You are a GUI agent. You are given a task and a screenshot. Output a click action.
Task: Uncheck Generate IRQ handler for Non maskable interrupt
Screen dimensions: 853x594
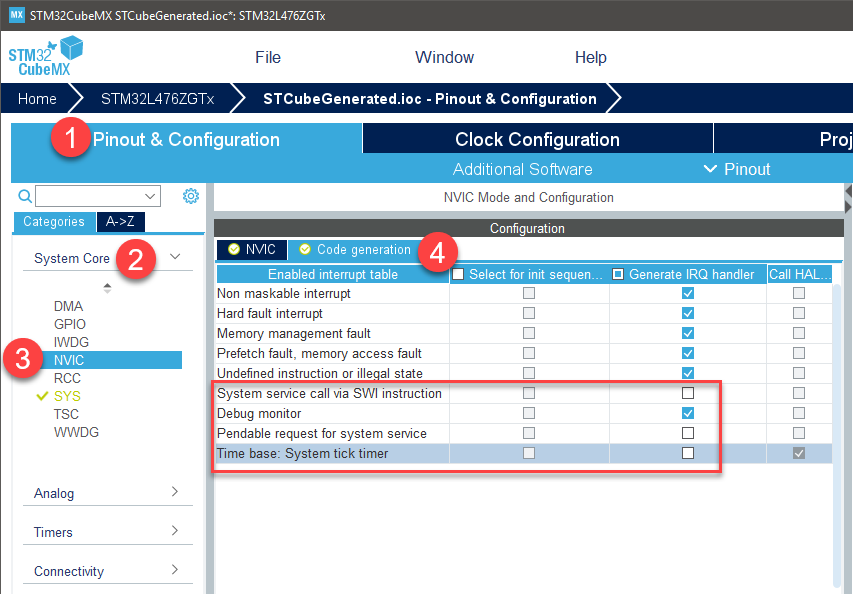click(x=688, y=293)
